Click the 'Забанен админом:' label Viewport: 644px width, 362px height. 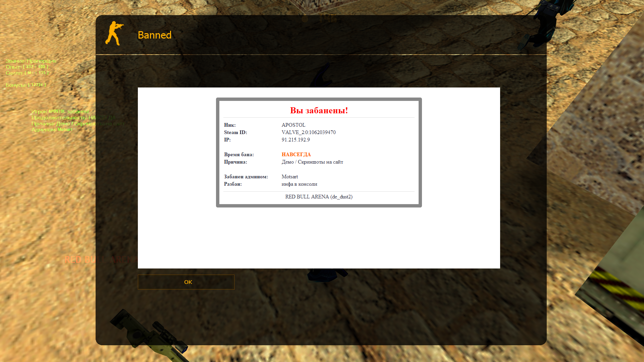tap(246, 177)
